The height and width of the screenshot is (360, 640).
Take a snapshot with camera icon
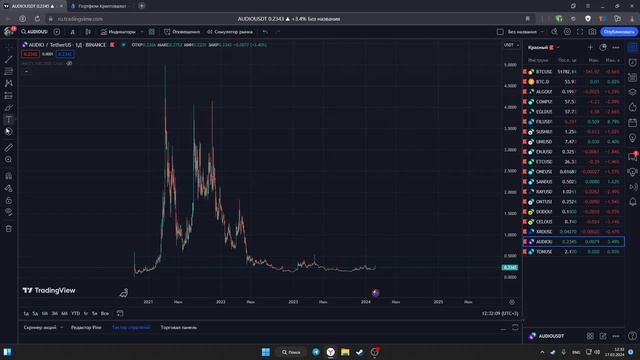pyautogui.click(x=592, y=32)
